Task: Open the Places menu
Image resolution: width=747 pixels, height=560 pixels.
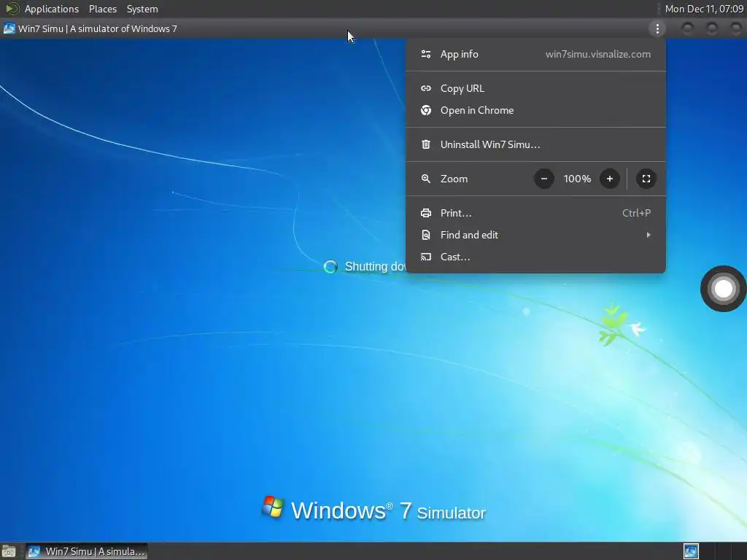Action: pyautogui.click(x=102, y=9)
